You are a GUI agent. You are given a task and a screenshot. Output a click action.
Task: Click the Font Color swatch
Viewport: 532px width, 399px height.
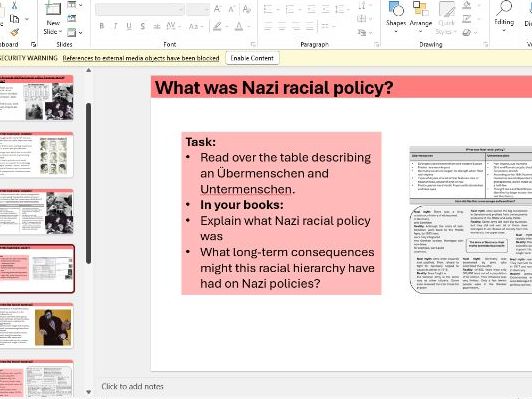239,26
